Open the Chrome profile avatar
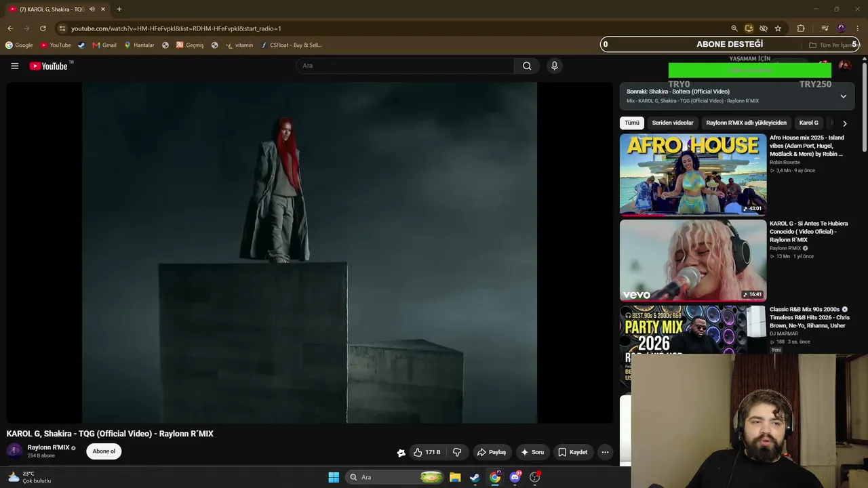 click(x=842, y=28)
